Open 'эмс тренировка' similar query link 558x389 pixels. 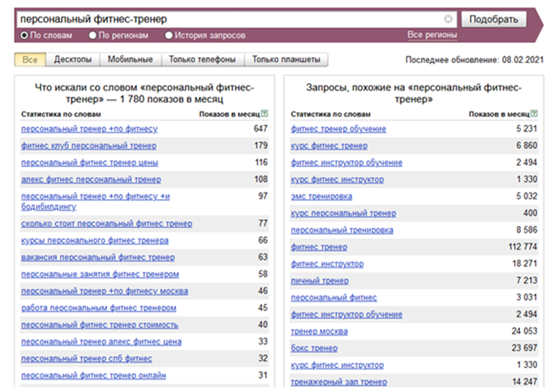click(321, 196)
